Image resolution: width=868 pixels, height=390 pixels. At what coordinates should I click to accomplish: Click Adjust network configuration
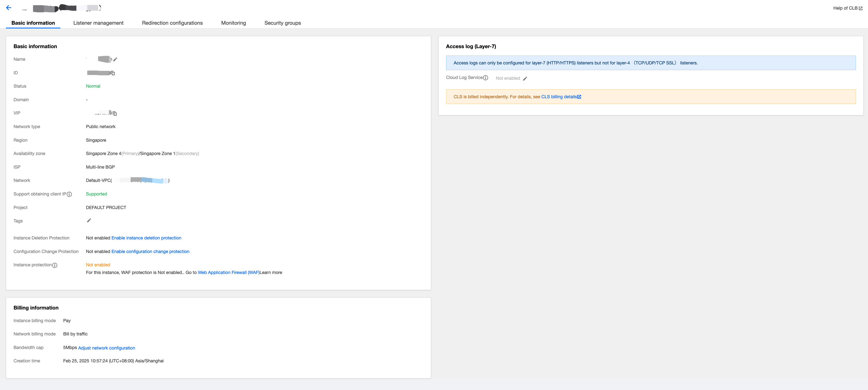pos(106,348)
